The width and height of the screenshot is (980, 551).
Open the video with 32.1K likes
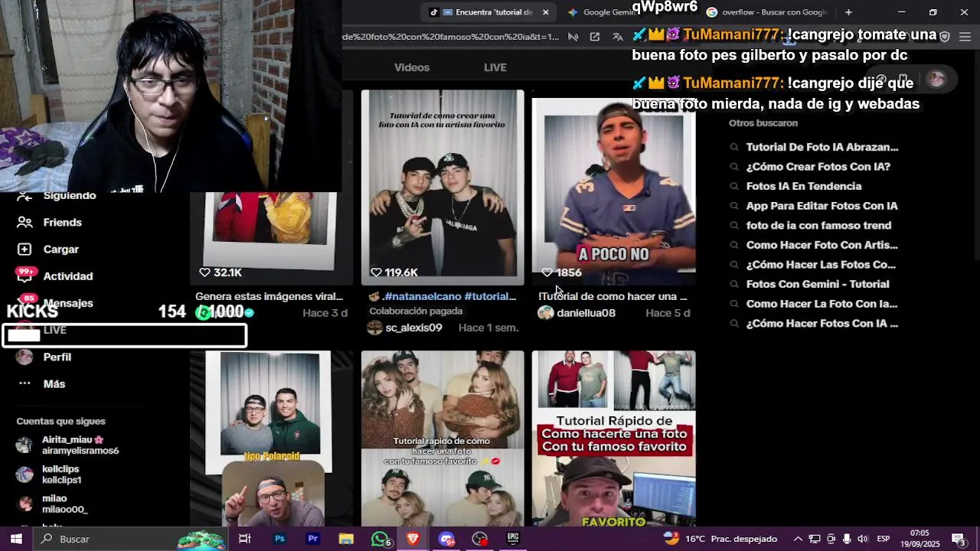pyautogui.click(x=272, y=238)
